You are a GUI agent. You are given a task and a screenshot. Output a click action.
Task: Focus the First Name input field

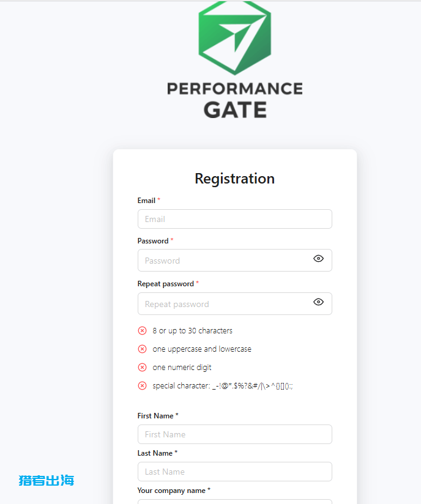point(235,434)
